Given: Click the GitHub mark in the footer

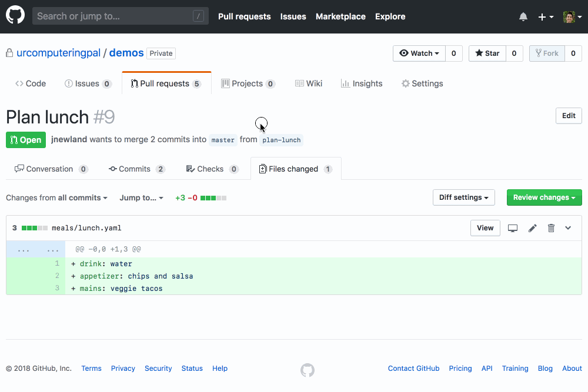Looking at the screenshot, I should [307, 370].
